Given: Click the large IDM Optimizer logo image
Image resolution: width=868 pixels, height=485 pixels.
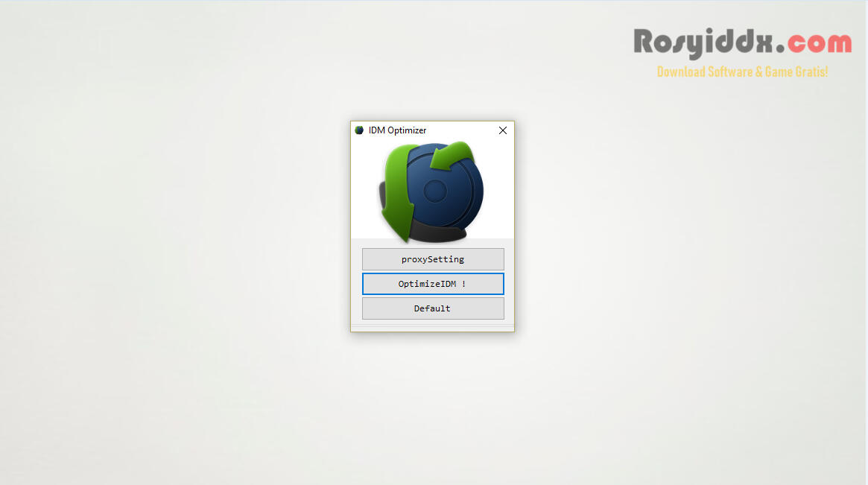Looking at the screenshot, I should (x=432, y=192).
